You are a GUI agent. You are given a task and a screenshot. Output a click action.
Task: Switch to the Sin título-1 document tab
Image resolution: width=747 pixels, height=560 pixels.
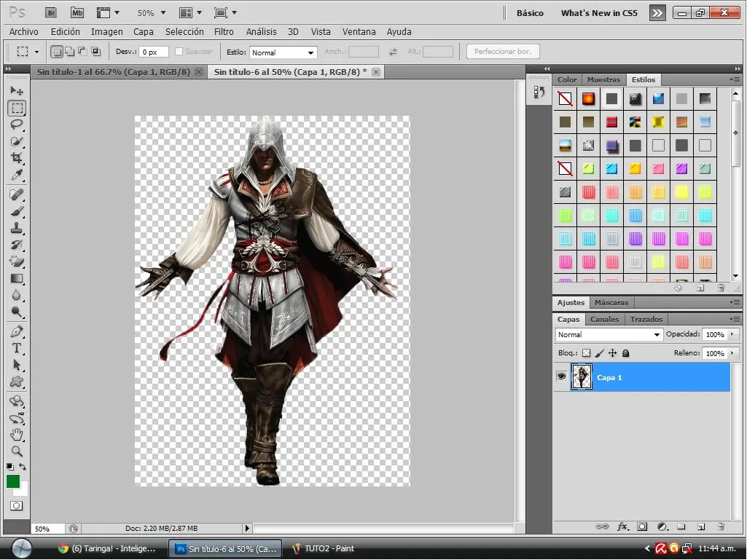tap(114, 72)
